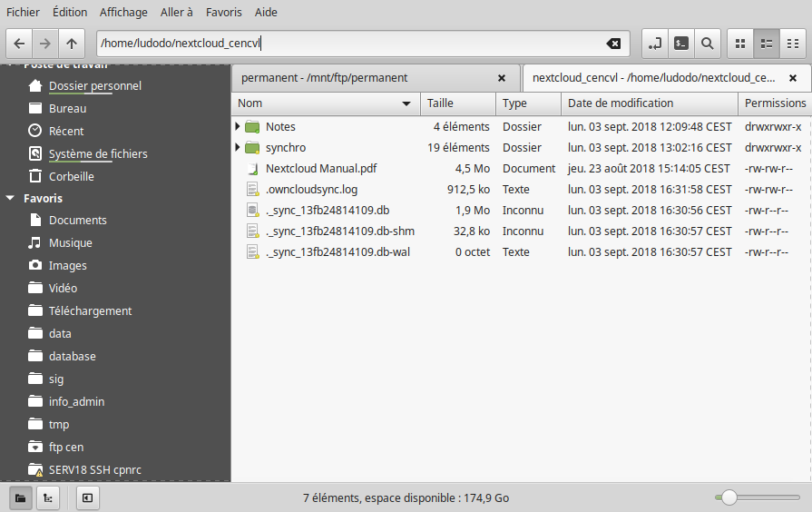Clear the location path entry
This screenshot has width=812, height=512.
tap(613, 44)
